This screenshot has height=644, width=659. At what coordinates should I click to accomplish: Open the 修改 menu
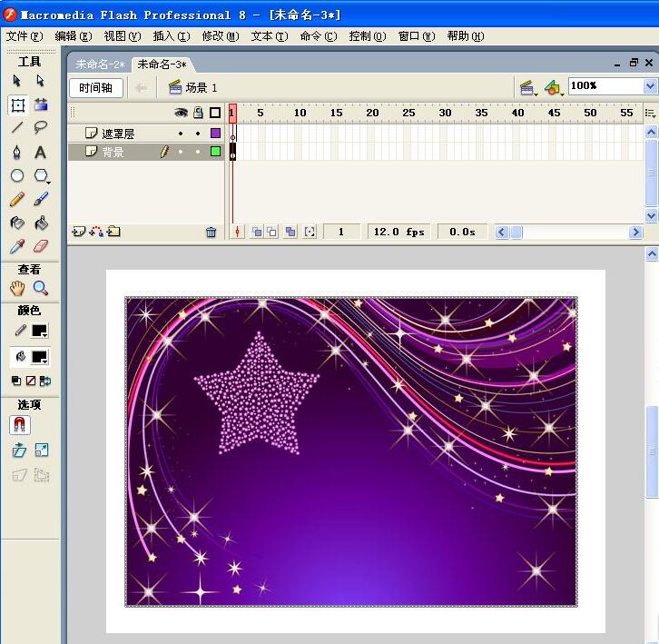221,36
